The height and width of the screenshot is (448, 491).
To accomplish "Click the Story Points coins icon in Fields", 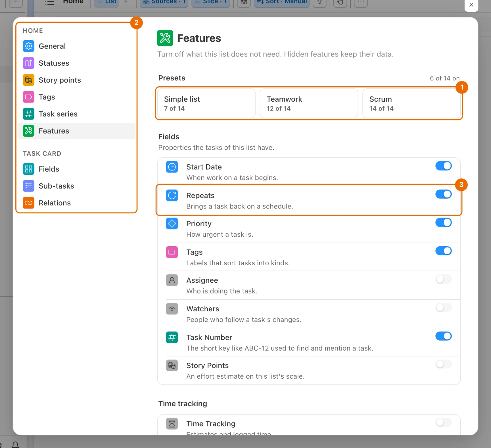I will 172,365.
